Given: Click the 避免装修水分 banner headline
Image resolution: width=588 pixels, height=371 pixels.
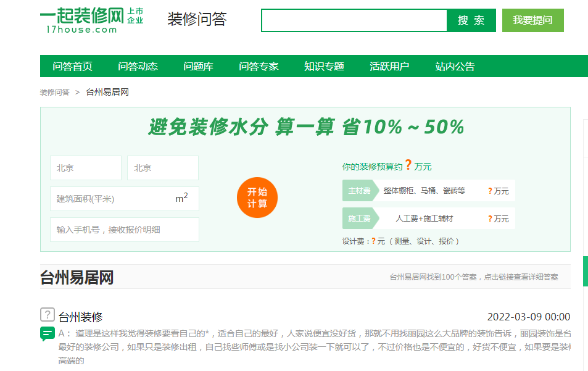Looking at the screenshot, I should click(306, 127).
